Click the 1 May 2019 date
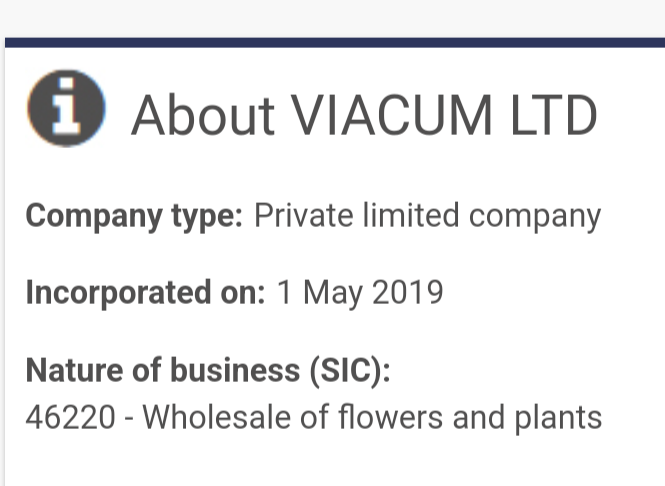 click(360, 293)
